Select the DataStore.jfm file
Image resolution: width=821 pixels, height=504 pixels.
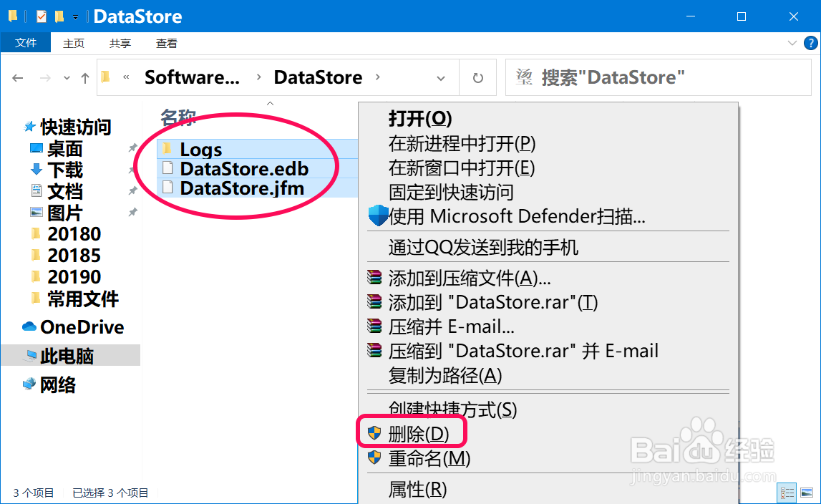pos(242,188)
